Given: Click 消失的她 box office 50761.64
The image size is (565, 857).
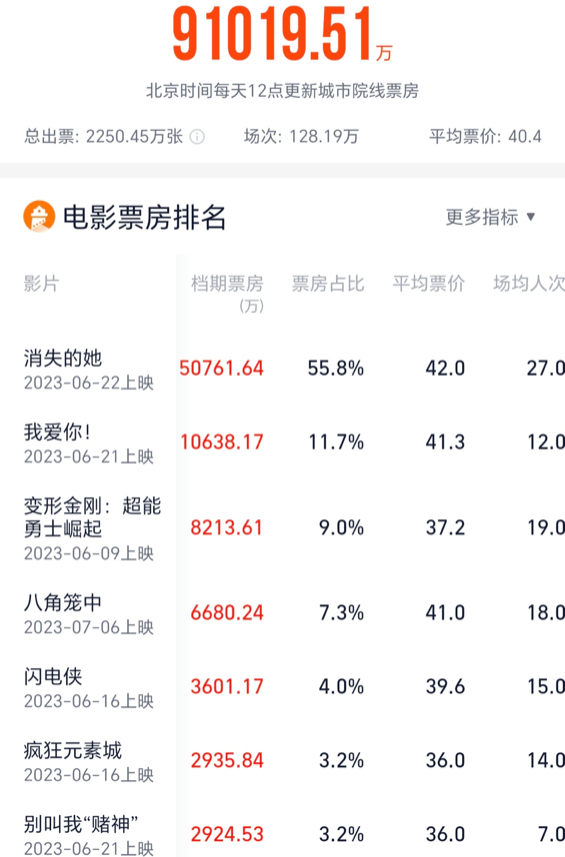Looking at the screenshot, I should [x=221, y=368].
